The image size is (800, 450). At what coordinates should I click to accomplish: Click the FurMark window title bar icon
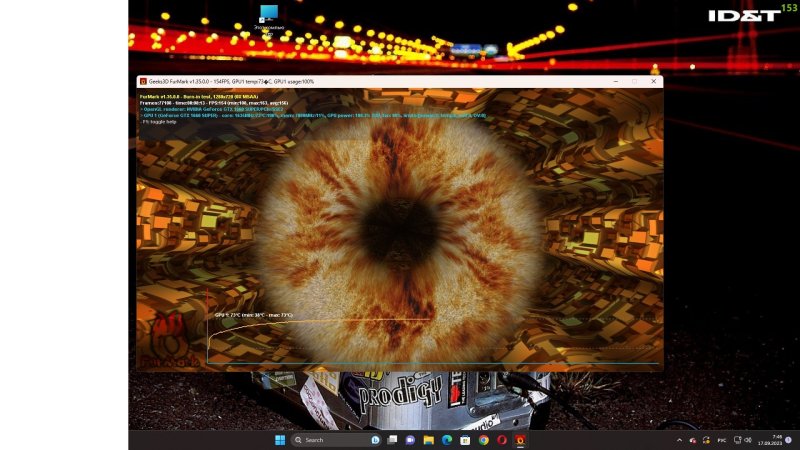tap(143, 82)
